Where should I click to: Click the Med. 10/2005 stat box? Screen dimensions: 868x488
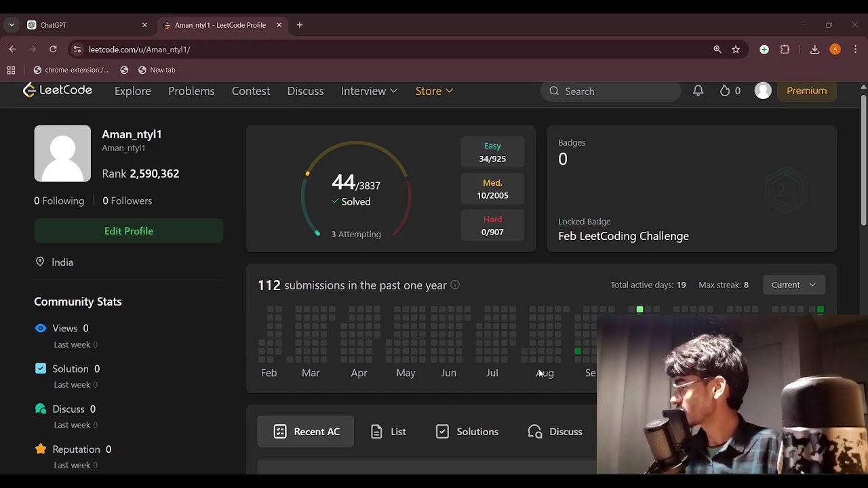[492, 188]
